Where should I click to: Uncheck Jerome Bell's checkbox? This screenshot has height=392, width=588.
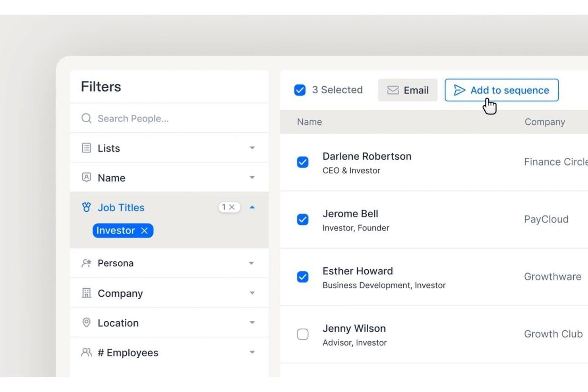[x=303, y=219]
